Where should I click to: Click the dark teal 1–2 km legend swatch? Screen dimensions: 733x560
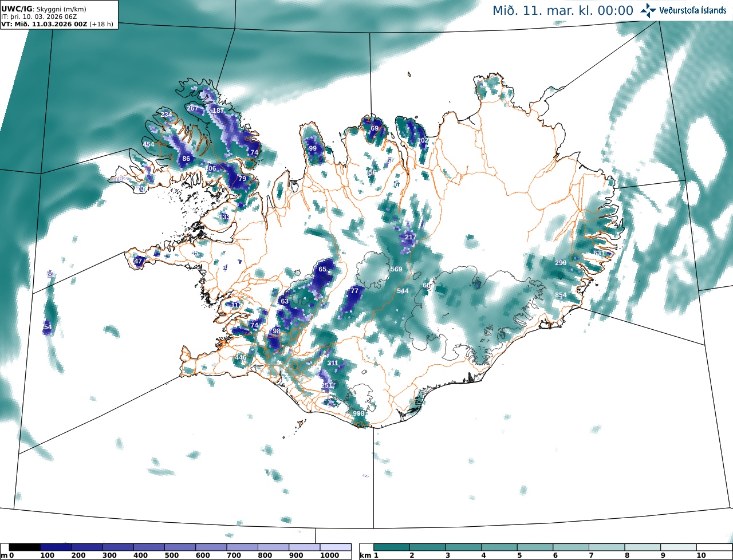coord(392,548)
